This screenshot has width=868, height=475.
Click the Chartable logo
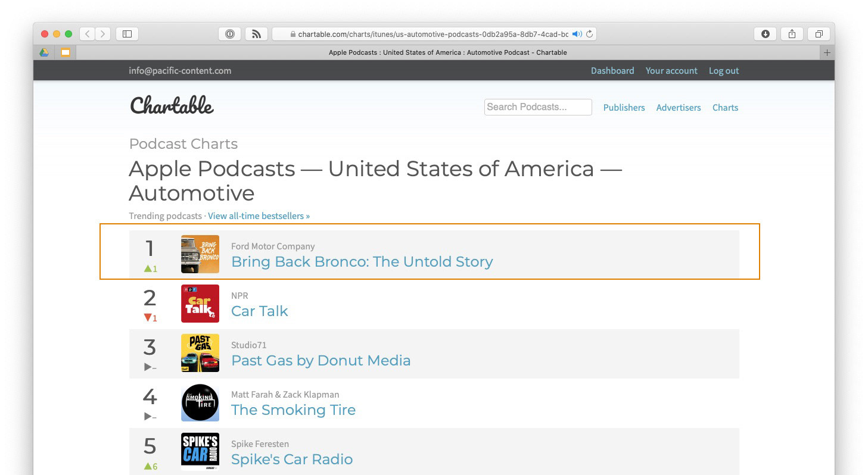click(x=172, y=106)
